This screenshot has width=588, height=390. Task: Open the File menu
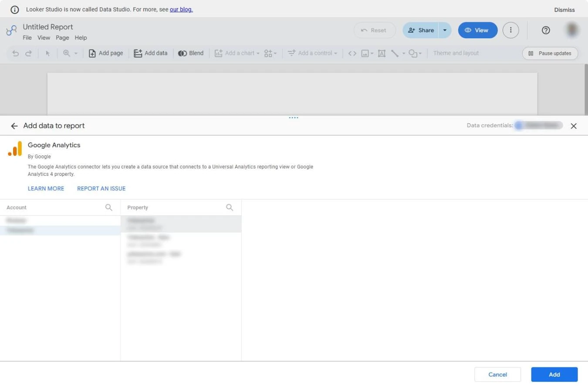coord(27,37)
